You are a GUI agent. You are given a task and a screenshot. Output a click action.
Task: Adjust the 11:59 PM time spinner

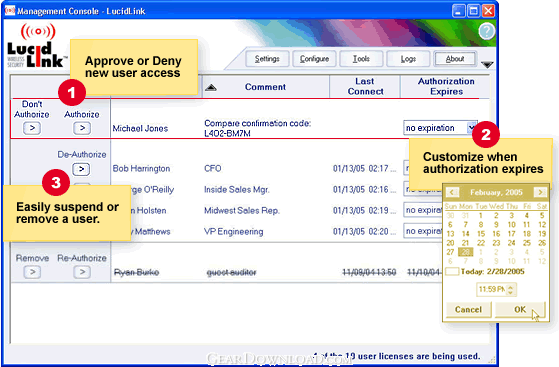pyautogui.click(x=511, y=289)
